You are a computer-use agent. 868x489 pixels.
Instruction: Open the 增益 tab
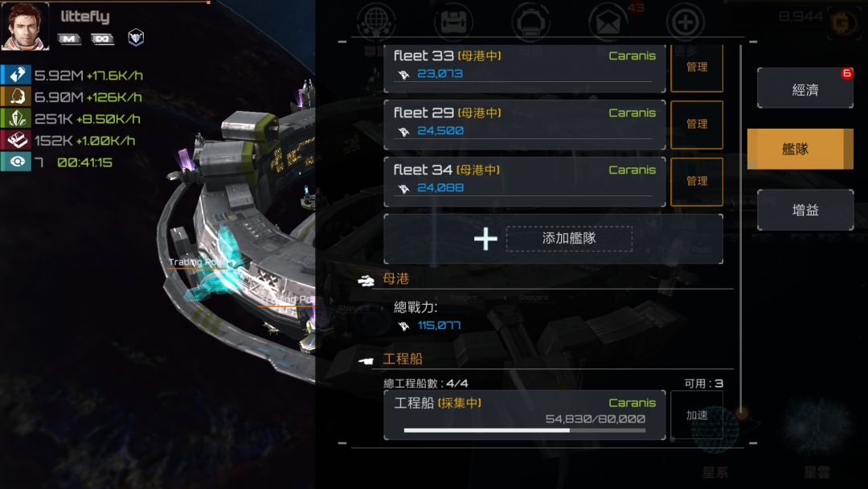point(805,210)
